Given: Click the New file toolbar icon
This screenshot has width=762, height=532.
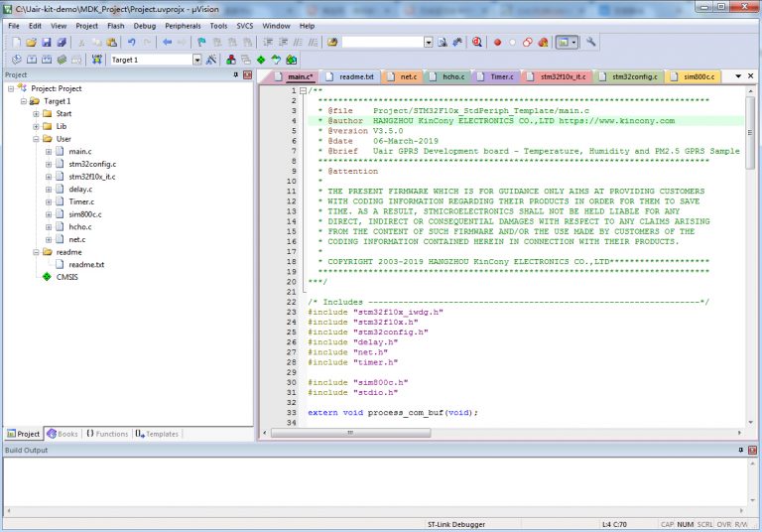Looking at the screenshot, I should click(x=15, y=43).
